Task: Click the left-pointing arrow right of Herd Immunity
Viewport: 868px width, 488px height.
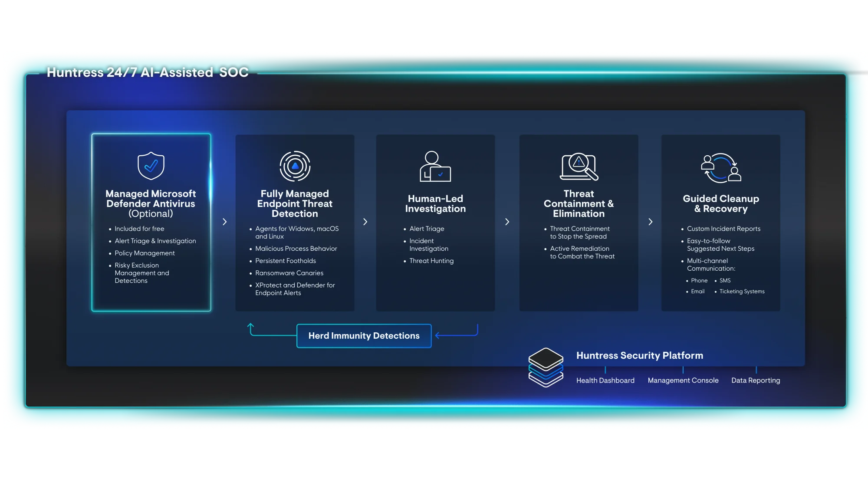Action: click(x=438, y=335)
